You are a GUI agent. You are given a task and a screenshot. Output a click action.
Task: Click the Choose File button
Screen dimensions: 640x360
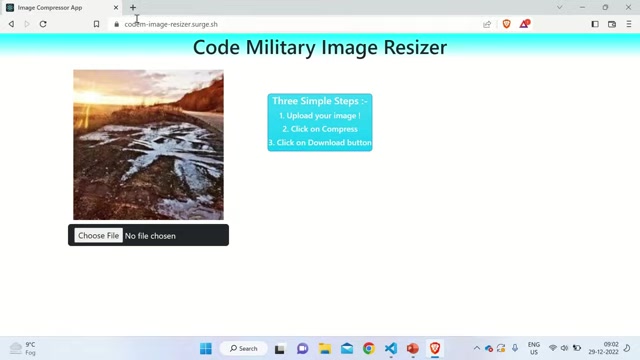98,236
